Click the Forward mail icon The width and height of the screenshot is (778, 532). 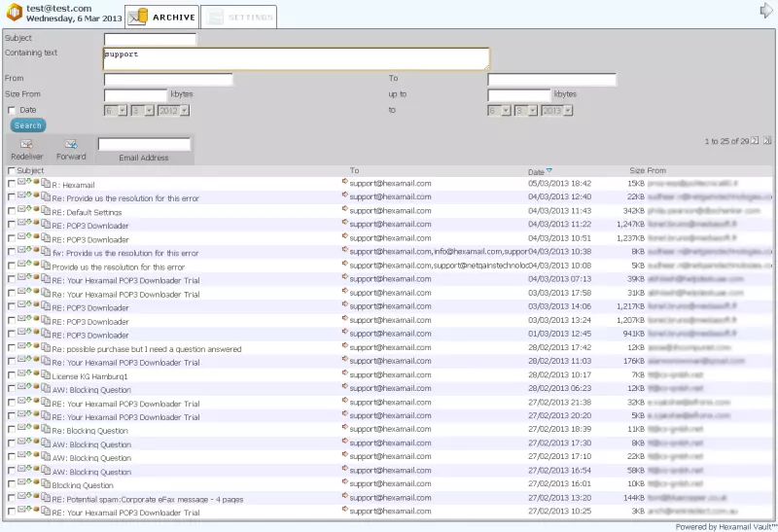tap(71, 144)
